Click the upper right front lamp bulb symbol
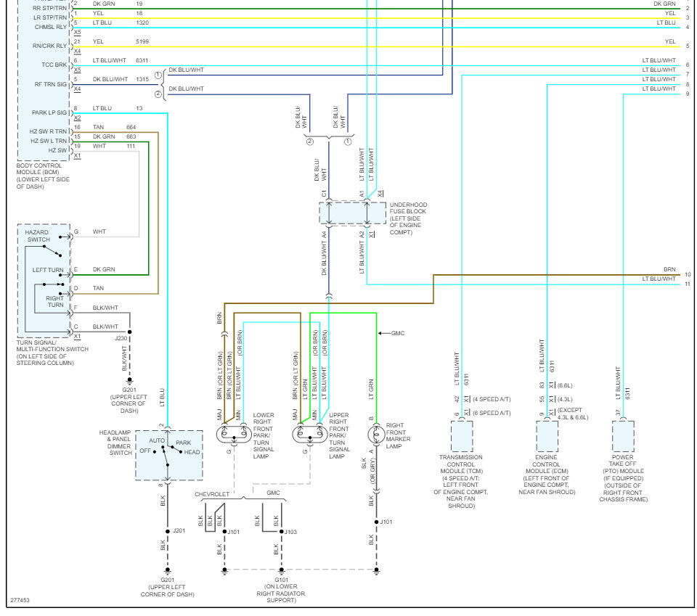The height and width of the screenshot is (616, 697). click(x=310, y=433)
